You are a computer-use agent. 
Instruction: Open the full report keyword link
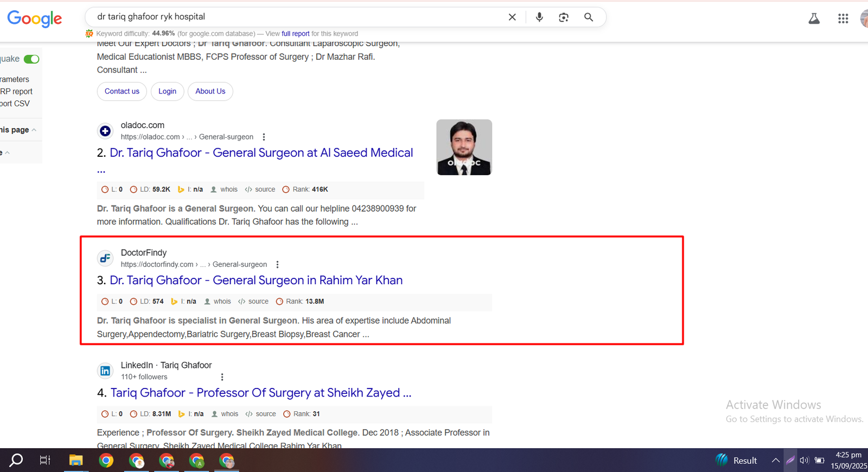pos(295,34)
